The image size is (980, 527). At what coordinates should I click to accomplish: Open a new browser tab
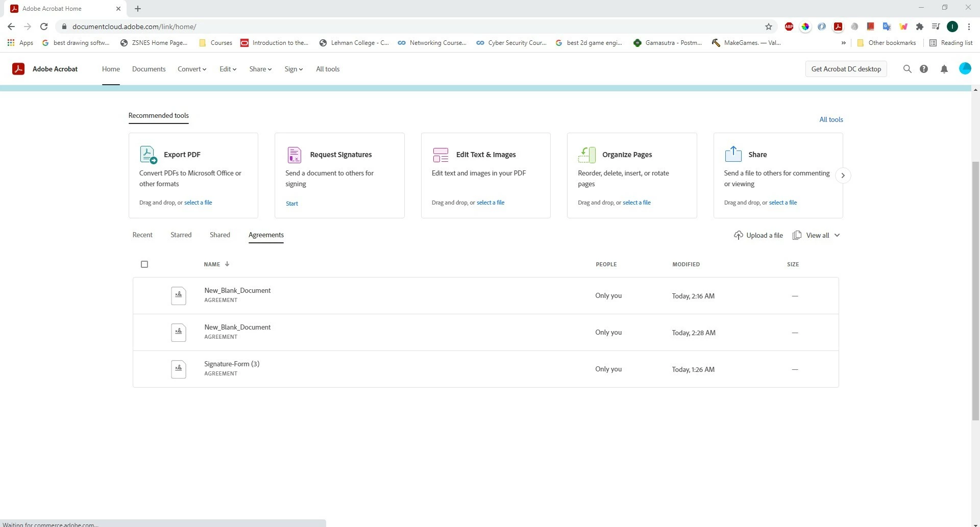pyautogui.click(x=138, y=9)
